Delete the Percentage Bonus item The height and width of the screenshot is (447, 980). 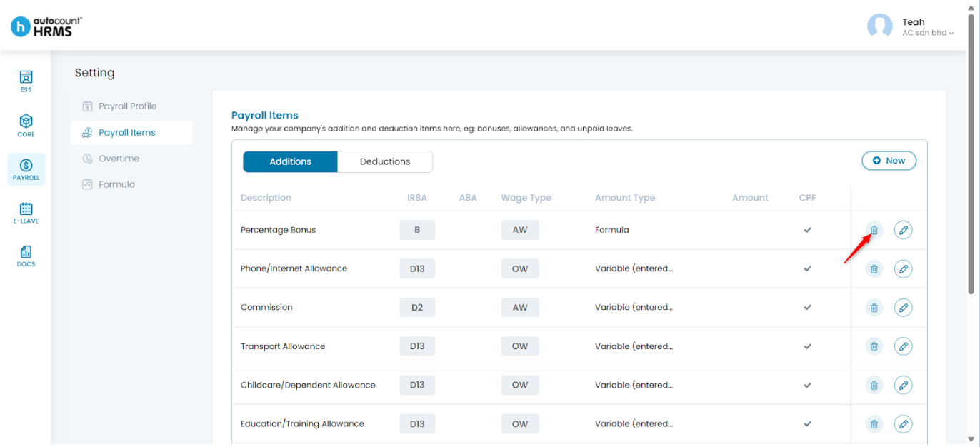(874, 230)
